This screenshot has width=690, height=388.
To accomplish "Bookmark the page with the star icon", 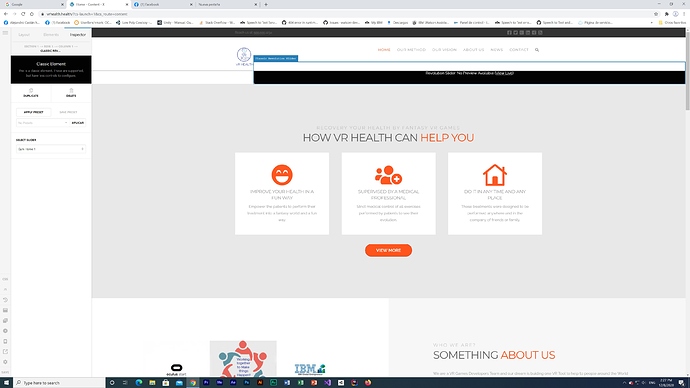I will (x=656, y=14).
